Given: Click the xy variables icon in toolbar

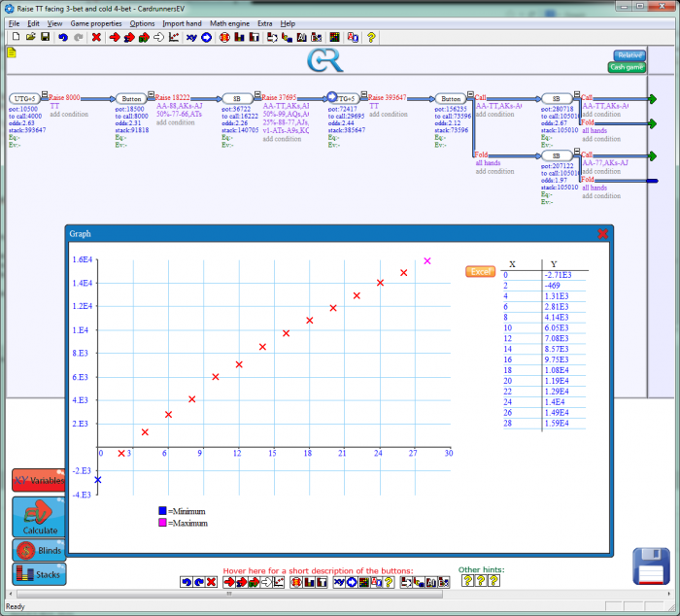Looking at the screenshot, I should coord(190,37).
